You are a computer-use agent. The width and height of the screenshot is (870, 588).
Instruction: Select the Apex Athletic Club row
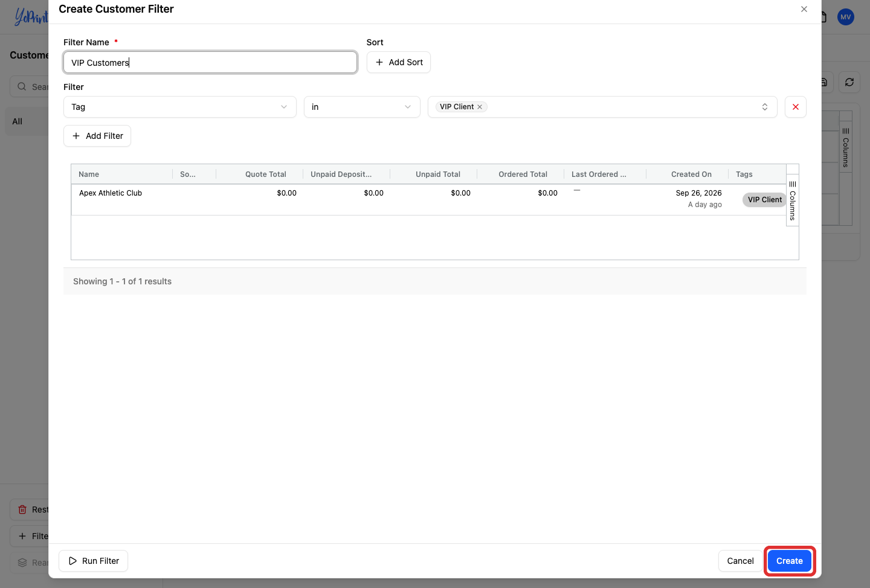429,200
